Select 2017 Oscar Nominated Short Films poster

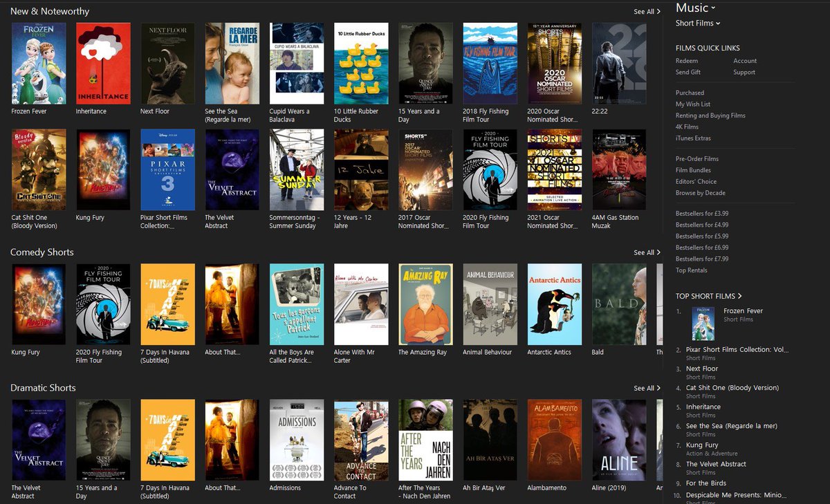pos(425,169)
